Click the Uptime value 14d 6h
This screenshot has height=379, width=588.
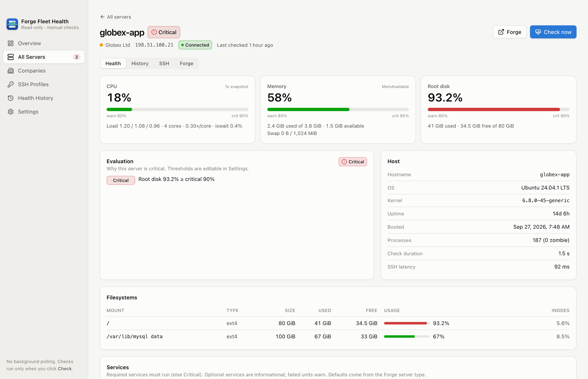(561, 214)
